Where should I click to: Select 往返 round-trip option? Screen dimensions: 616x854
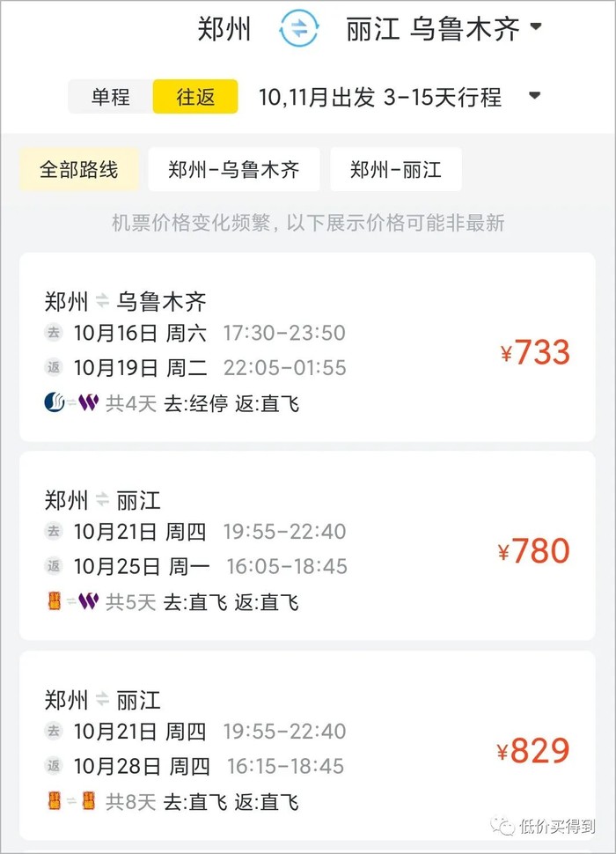tap(195, 97)
